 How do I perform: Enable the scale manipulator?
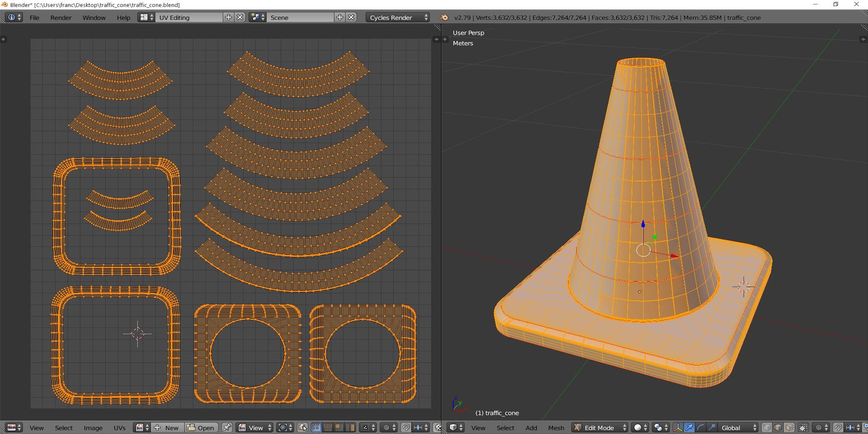pyautogui.click(x=712, y=427)
